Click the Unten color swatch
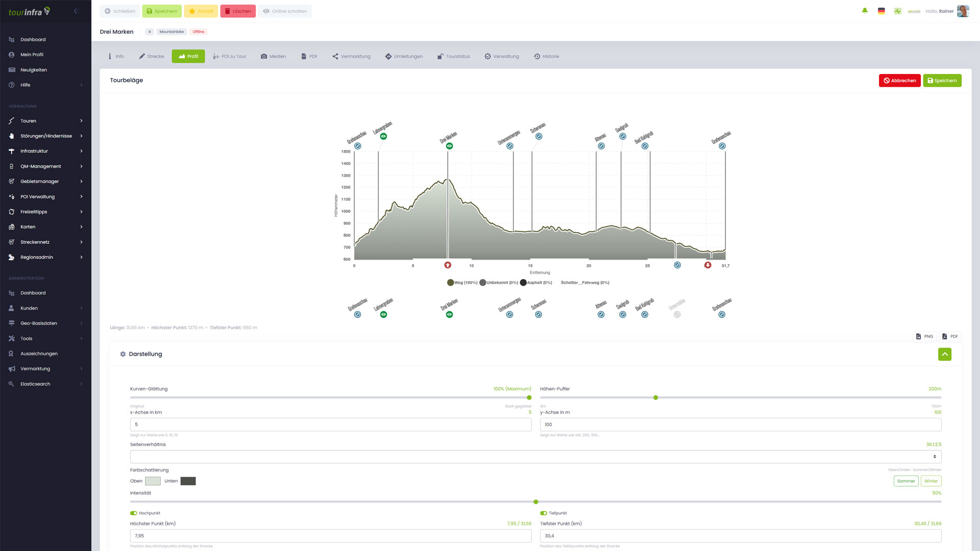 188,481
